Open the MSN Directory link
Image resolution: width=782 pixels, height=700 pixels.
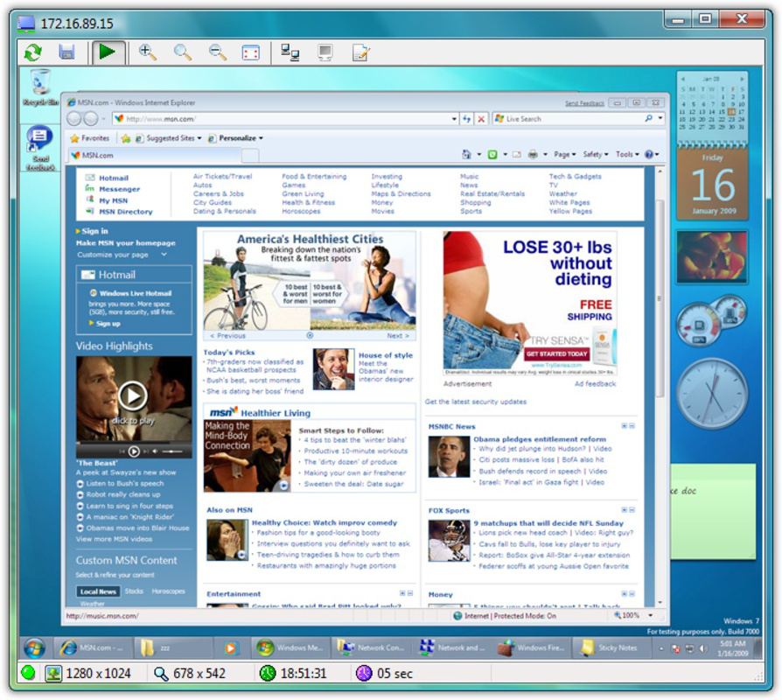pyautogui.click(x=126, y=212)
